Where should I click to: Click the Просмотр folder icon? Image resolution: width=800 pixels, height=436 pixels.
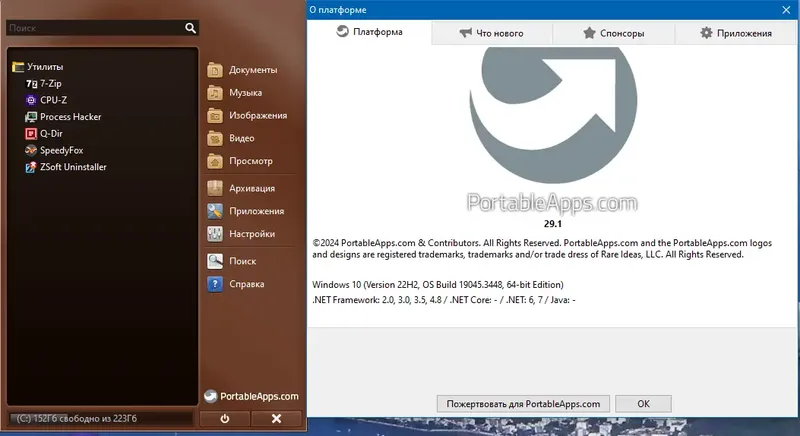click(215, 161)
